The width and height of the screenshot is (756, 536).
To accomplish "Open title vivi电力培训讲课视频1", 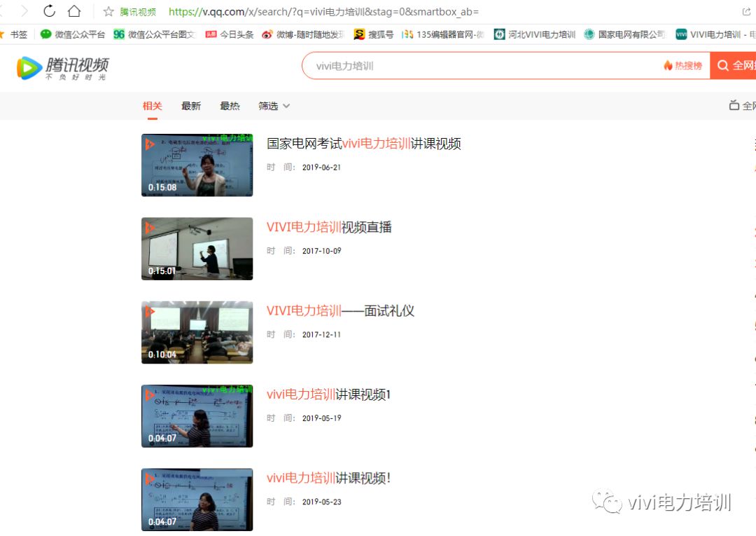I will tap(328, 394).
